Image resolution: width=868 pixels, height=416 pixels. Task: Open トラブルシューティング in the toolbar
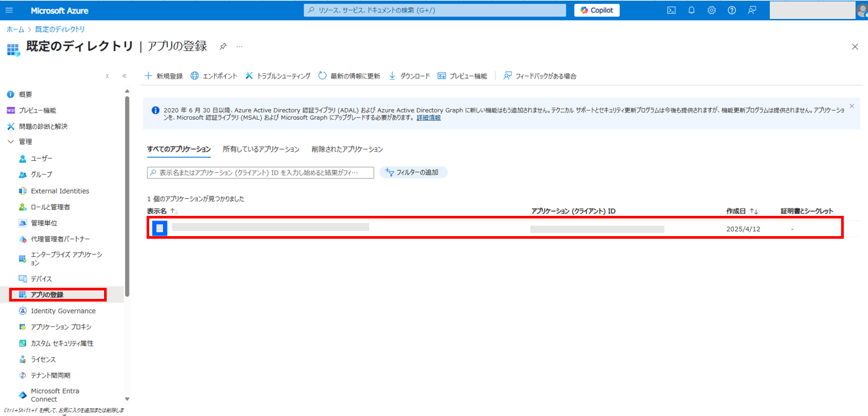coord(278,76)
